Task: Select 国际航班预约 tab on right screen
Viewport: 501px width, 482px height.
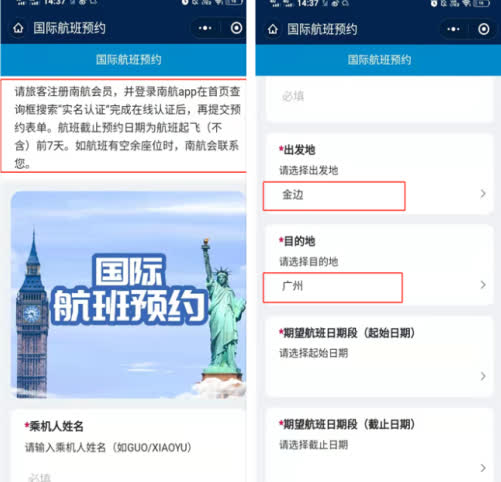Action: click(379, 60)
